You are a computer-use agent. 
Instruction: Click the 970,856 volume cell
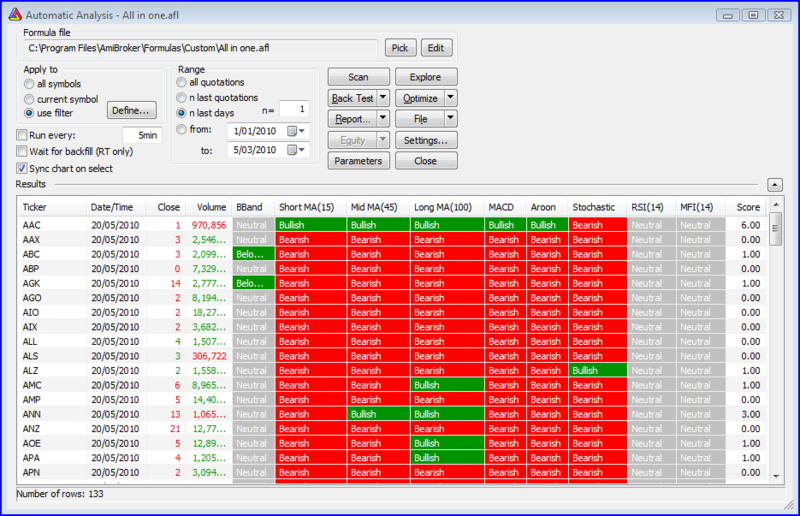pos(209,225)
